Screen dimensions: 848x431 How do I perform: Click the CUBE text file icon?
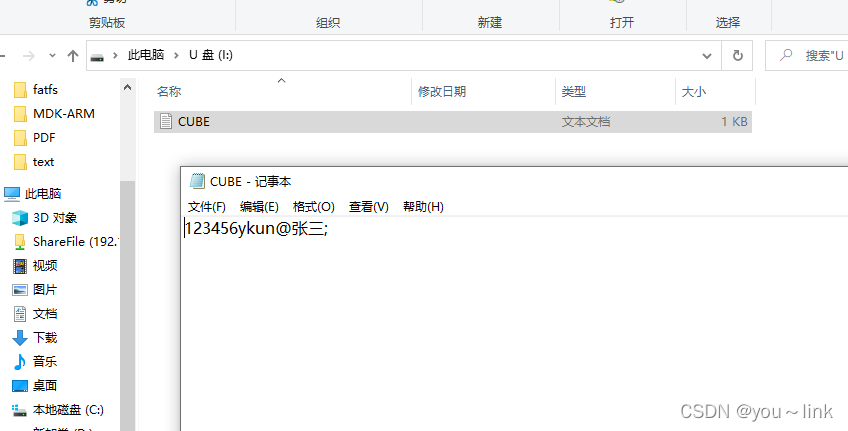[x=167, y=122]
